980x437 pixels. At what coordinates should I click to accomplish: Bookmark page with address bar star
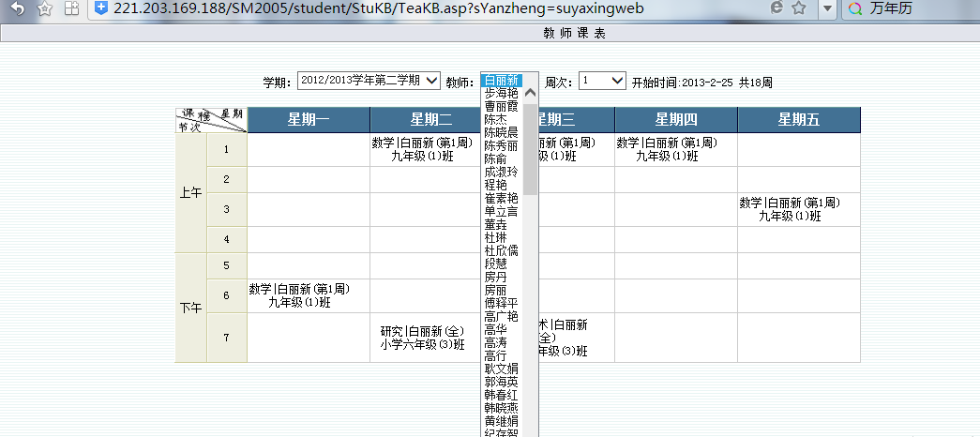tap(799, 8)
